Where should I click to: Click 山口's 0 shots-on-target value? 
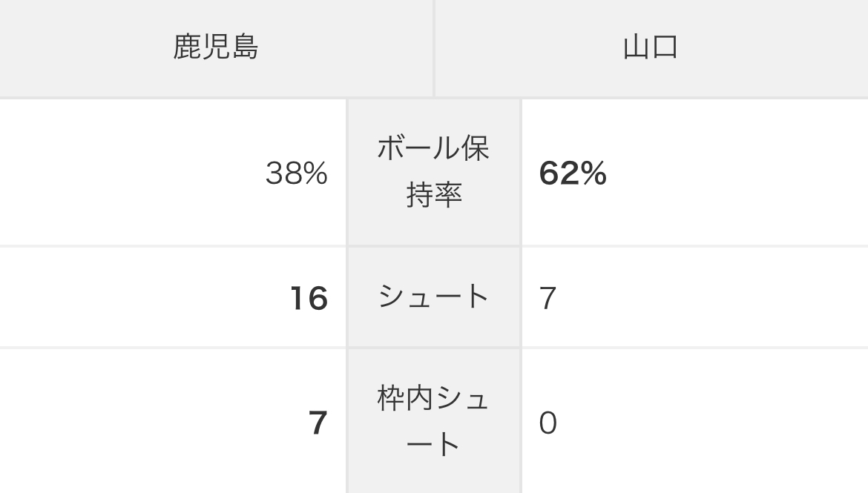point(548,423)
